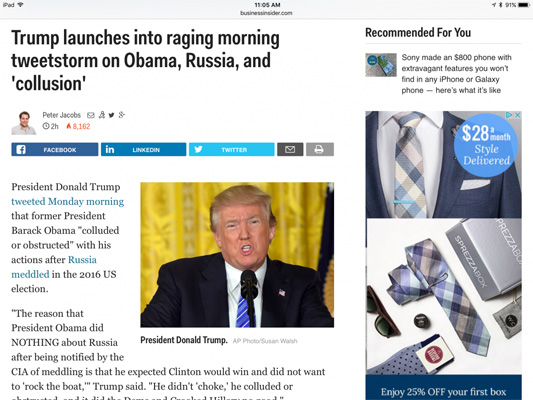Click the email share envelope button
This screenshot has height=400, width=533.
[x=290, y=150]
